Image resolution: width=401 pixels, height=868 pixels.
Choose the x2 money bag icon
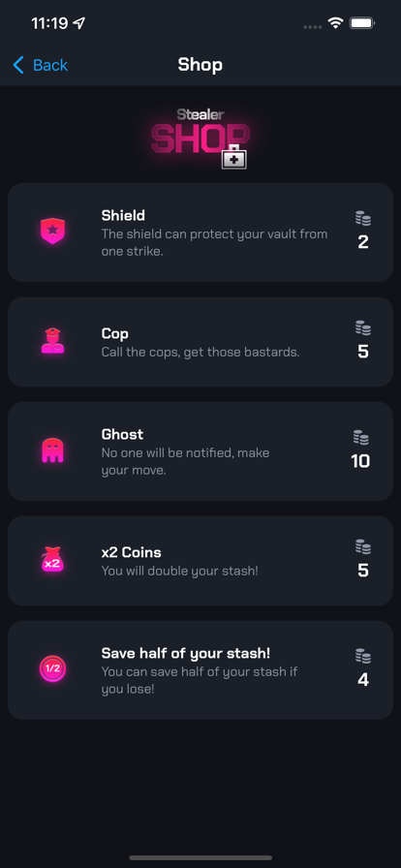pos(52,559)
